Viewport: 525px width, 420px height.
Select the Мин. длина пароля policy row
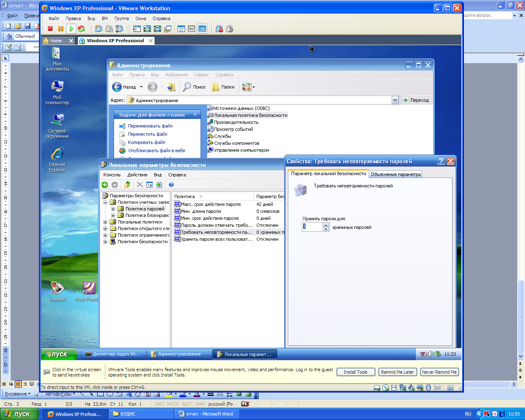[228, 211]
